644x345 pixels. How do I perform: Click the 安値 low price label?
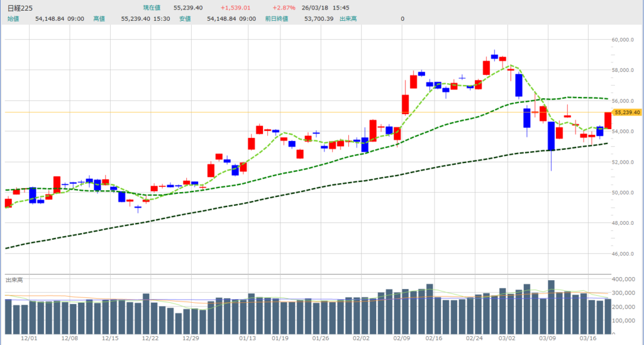pos(184,19)
